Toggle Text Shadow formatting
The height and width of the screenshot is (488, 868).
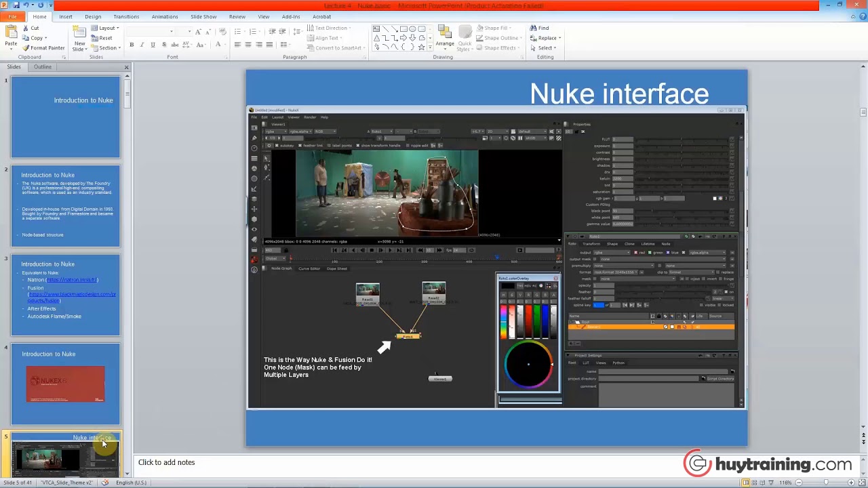tap(163, 45)
